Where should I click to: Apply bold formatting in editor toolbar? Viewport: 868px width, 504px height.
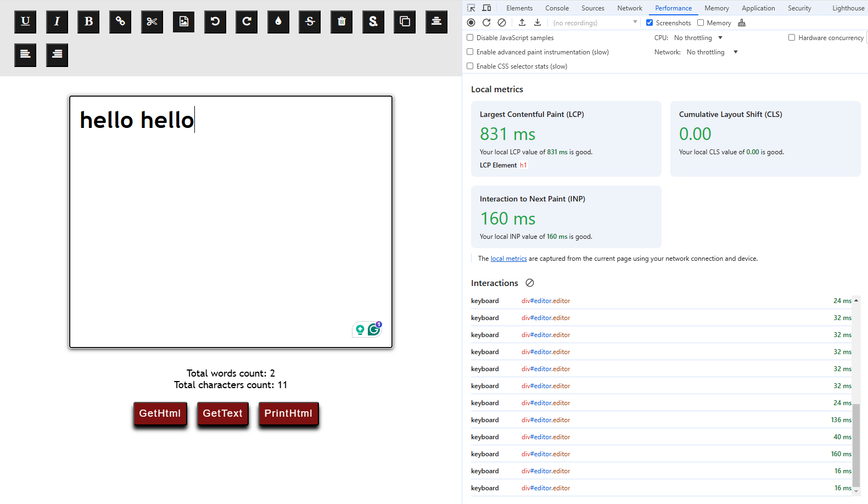[x=88, y=22]
